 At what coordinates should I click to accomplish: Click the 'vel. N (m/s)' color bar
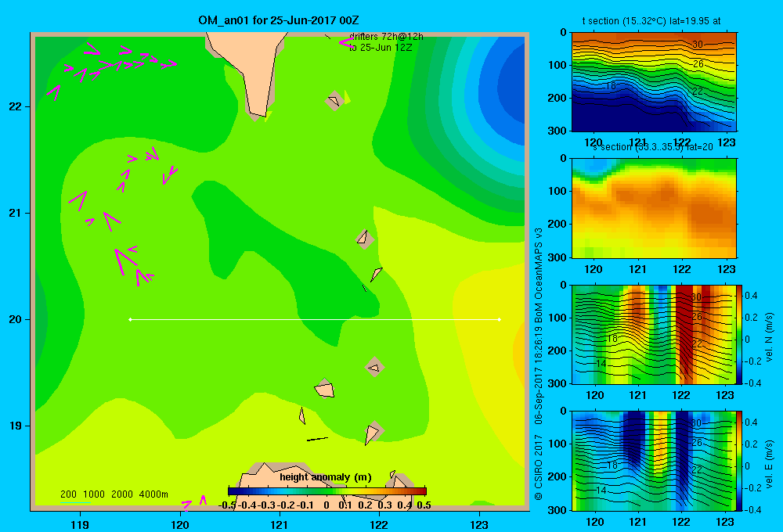[740, 334]
